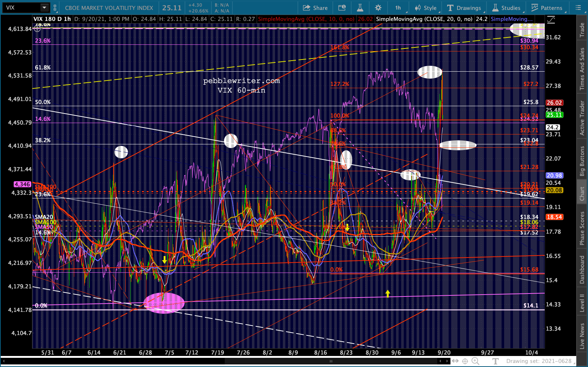Open chart settings gear icon

pos(378,8)
